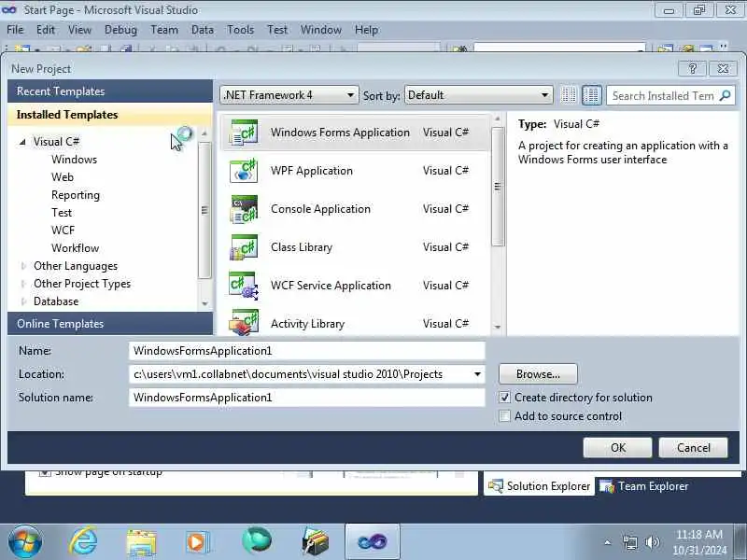Screen dimensions: 747x560
Task: Open the Help menu
Action: point(366,30)
